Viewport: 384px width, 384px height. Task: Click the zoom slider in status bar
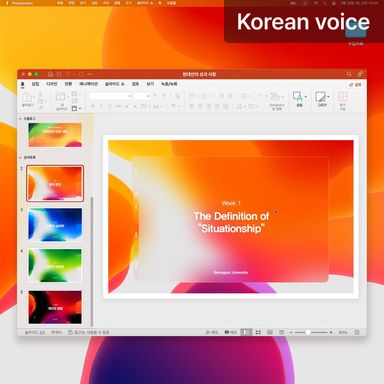click(311, 332)
